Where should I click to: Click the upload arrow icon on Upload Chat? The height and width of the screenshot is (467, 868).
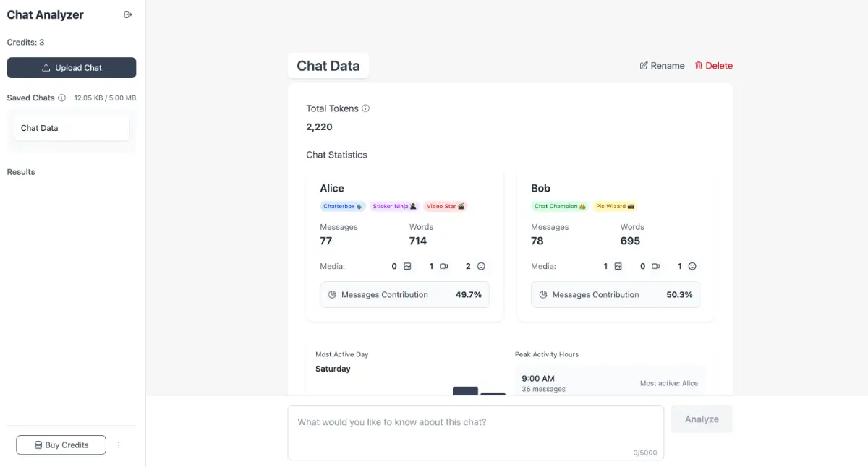click(45, 67)
